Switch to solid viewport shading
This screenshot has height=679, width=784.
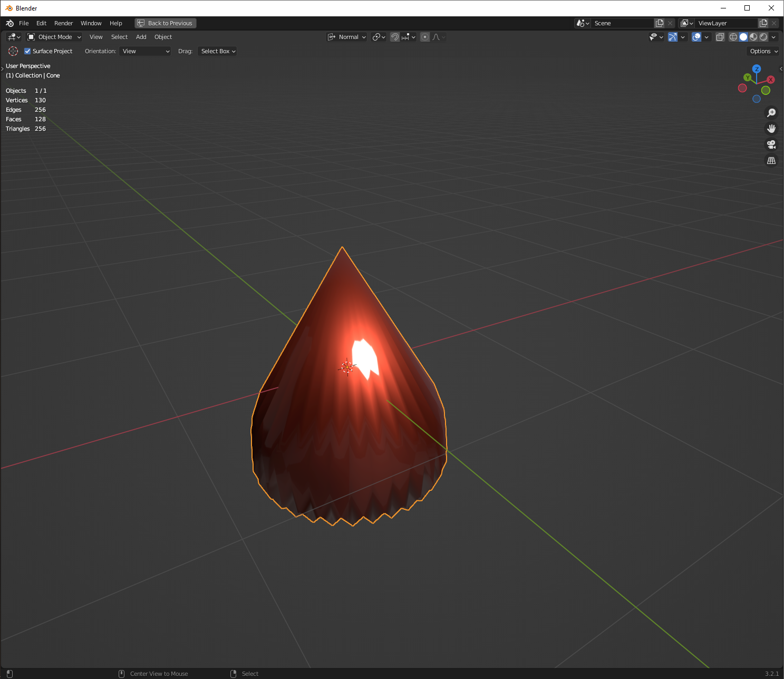point(743,37)
